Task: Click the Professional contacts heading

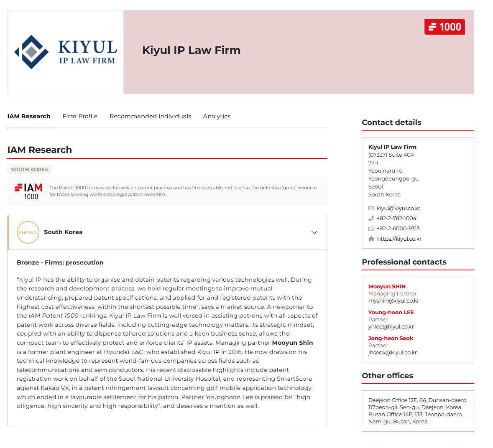Action: (404, 262)
